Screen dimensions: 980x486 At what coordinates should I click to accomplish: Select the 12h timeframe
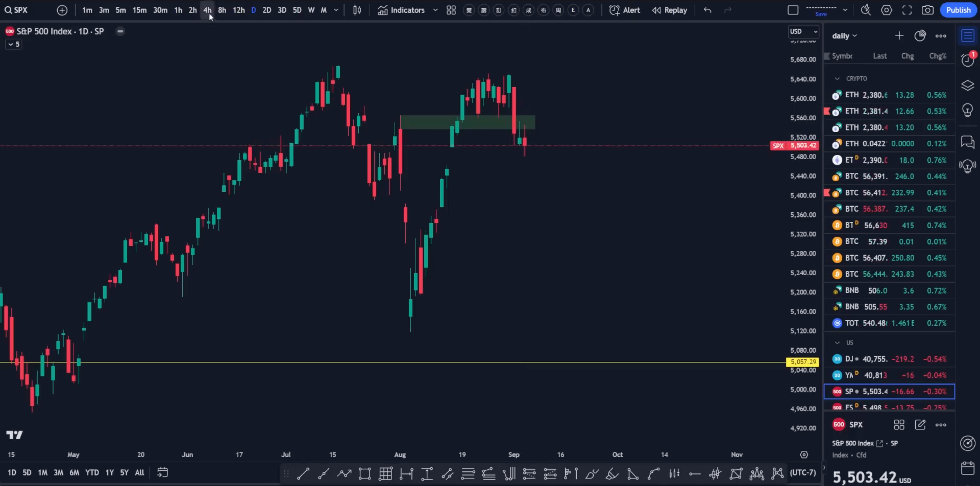click(239, 10)
